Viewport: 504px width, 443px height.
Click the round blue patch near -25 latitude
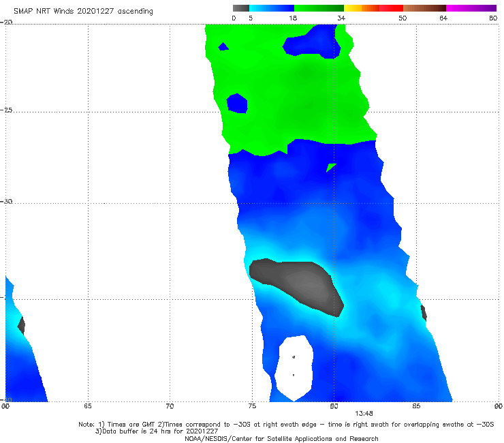pyautogui.click(x=237, y=104)
